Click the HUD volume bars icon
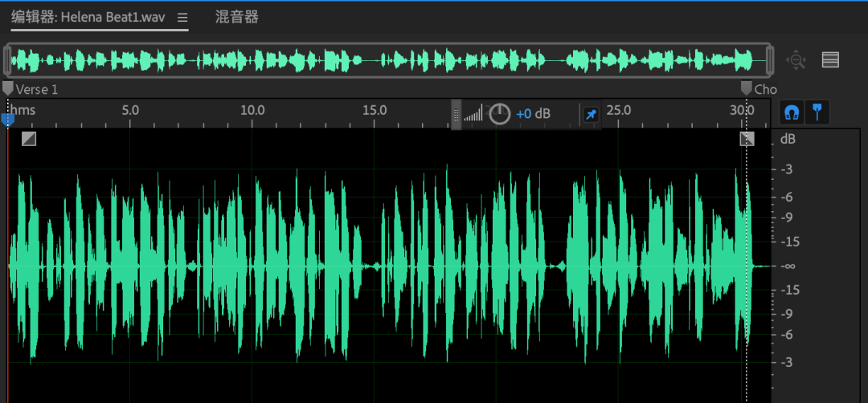This screenshot has width=868, height=403. point(473,114)
